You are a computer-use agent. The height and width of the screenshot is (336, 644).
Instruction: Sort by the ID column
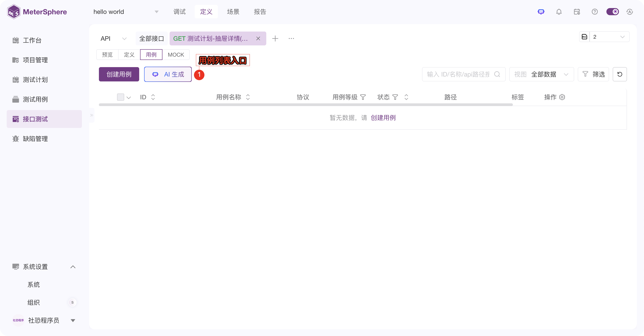(153, 97)
